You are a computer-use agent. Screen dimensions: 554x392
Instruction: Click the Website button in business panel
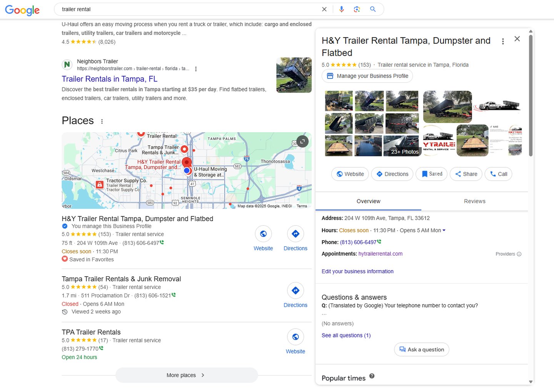coord(350,174)
